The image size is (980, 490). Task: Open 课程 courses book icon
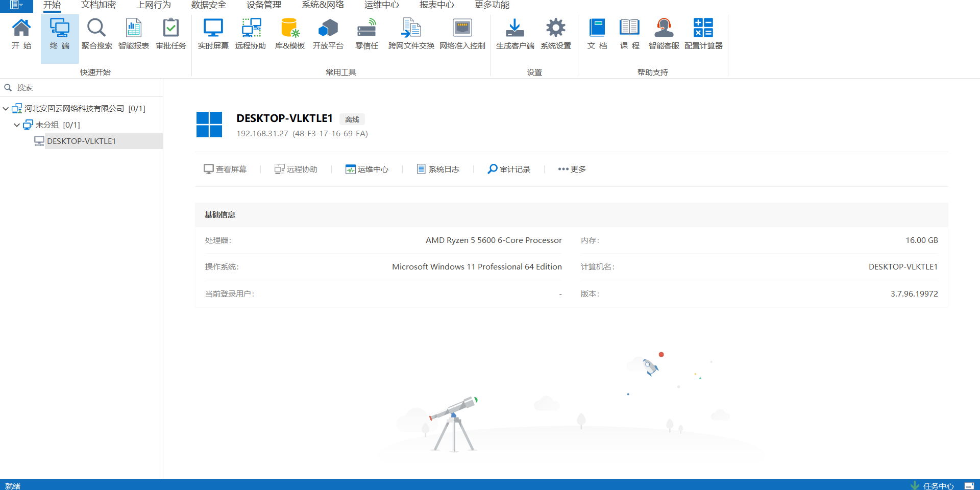pyautogui.click(x=629, y=34)
